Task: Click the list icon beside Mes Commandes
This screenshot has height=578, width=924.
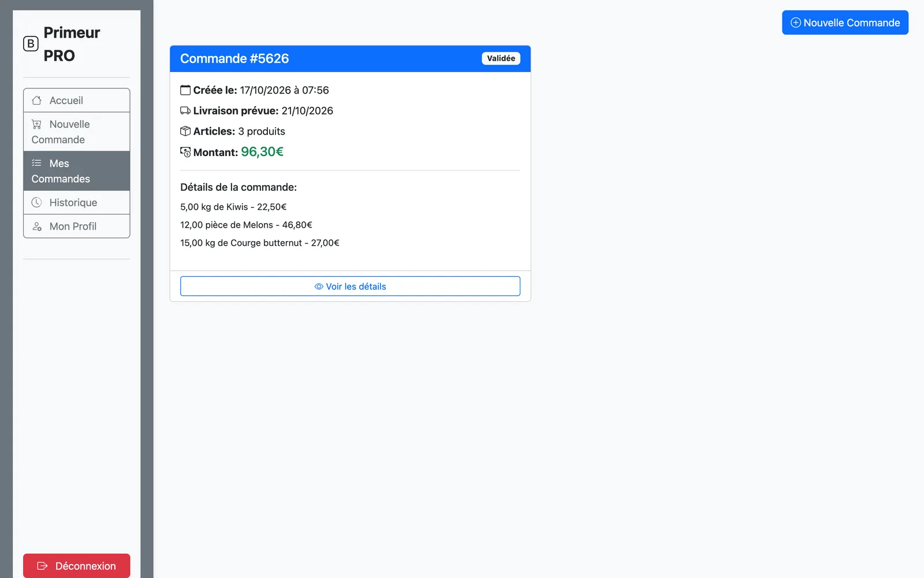Action: (36, 163)
